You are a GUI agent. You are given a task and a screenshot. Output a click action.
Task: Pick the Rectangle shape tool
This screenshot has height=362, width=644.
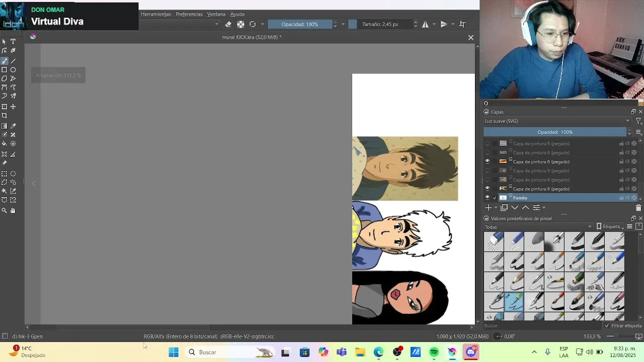click(x=5, y=70)
